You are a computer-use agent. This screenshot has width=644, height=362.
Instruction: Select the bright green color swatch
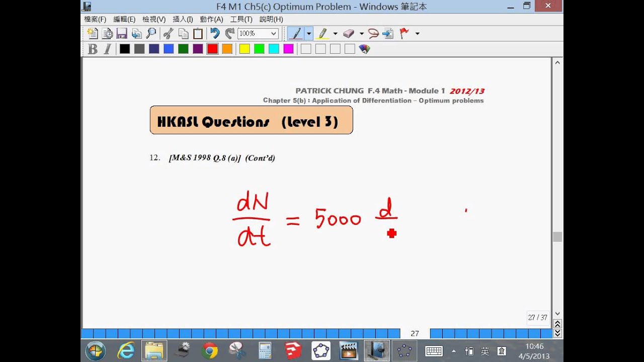tap(259, 49)
